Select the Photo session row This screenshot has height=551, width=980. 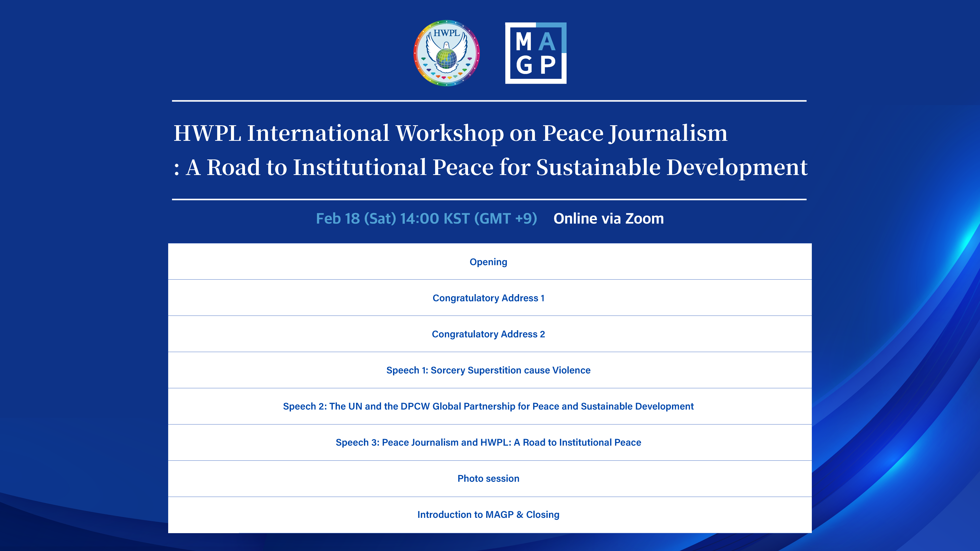pyautogui.click(x=488, y=479)
